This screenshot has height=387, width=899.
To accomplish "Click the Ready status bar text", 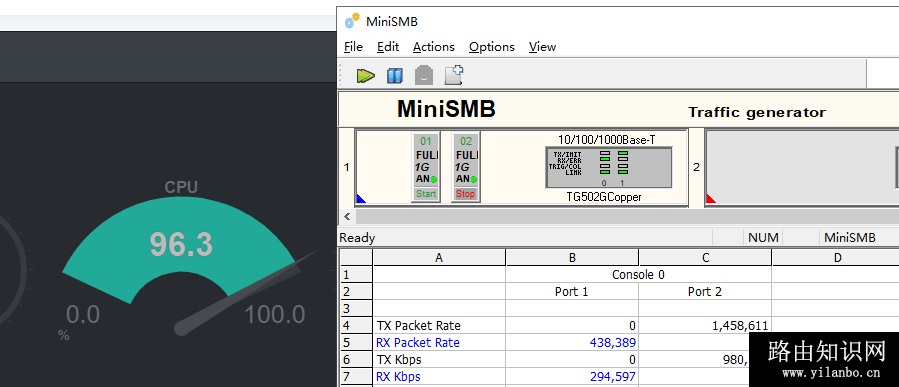I will [x=357, y=238].
